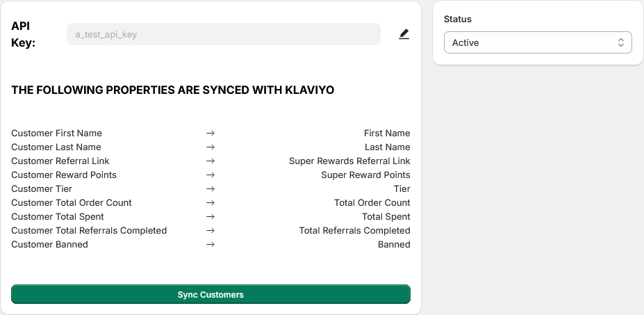The width and height of the screenshot is (644, 315).
Task: Click the arrow beside Customer Banned
Action: [x=210, y=244]
